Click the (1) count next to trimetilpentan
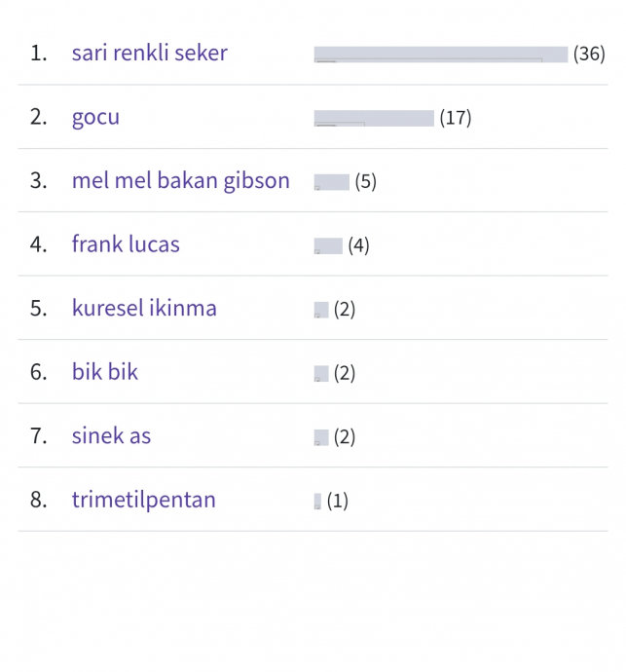Screen dimensions: 626x672 coord(338,501)
